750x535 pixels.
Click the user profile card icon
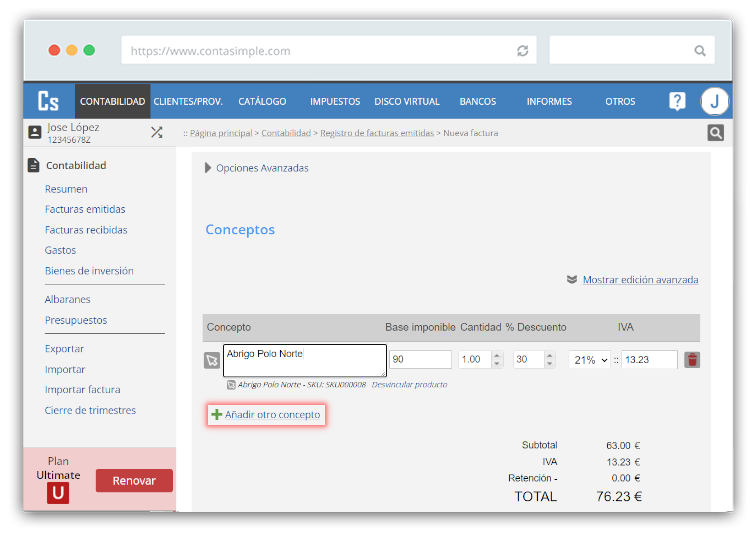pyautogui.click(x=35, y=132)
